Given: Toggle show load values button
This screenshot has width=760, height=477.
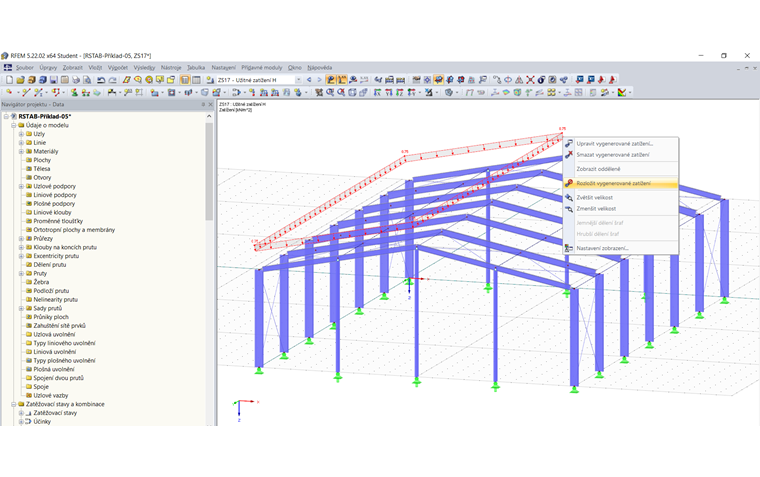Looking at the screenshot, I should click(342, 80).
